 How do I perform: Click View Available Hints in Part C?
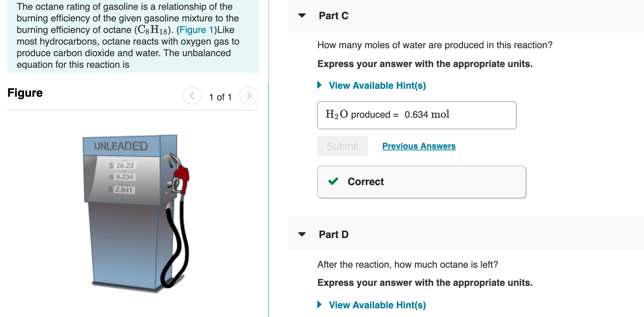pos(377,85)
